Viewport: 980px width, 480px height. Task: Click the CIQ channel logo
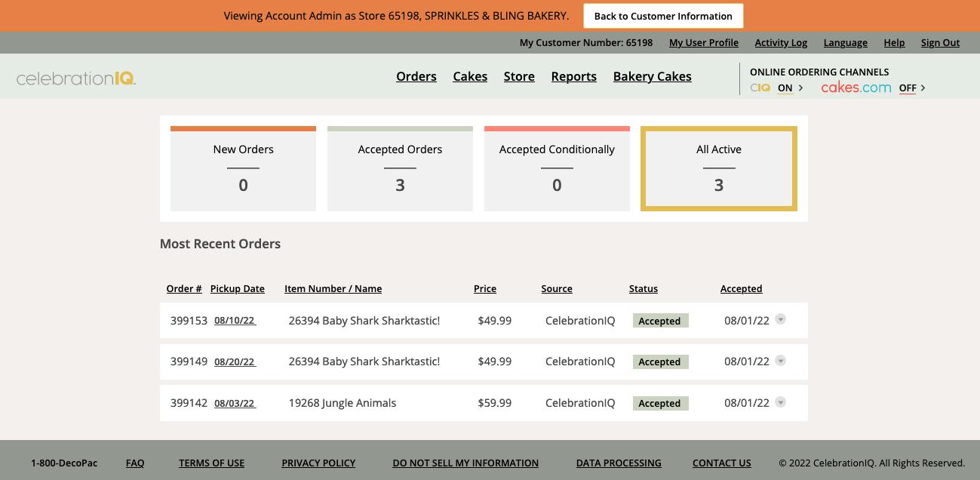point(760,88)
